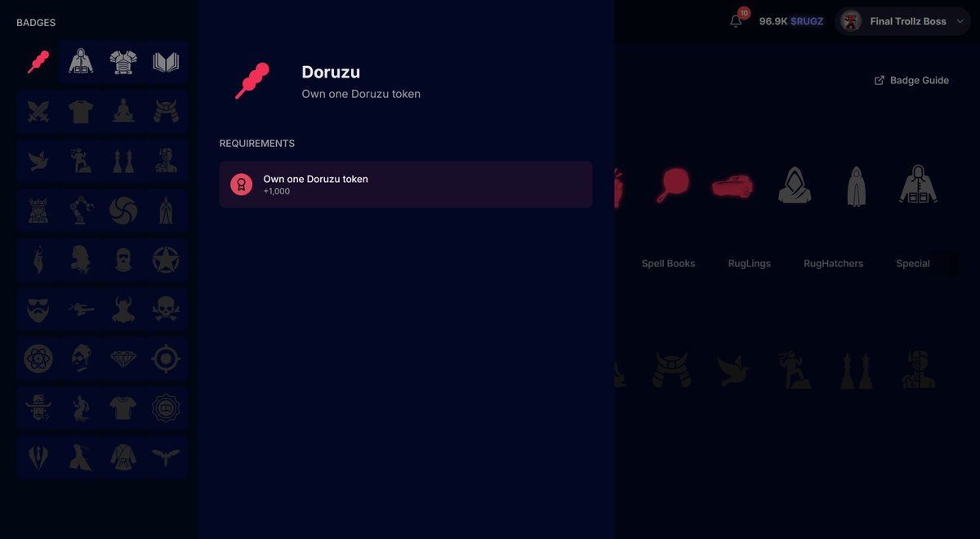This screenshot has width=980, height=539.
Task: Click the "BADGES" sidebar heading
Action: 36,23
